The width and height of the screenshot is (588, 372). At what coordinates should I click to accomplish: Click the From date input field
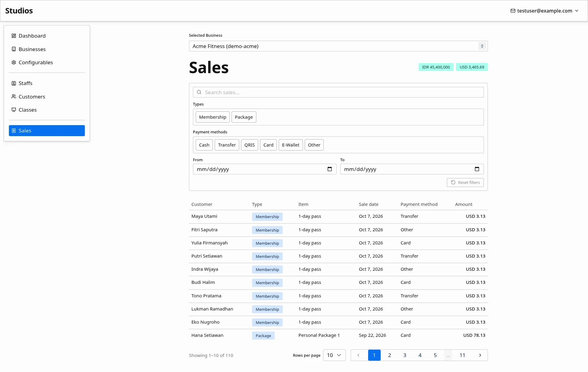(265, 169)
